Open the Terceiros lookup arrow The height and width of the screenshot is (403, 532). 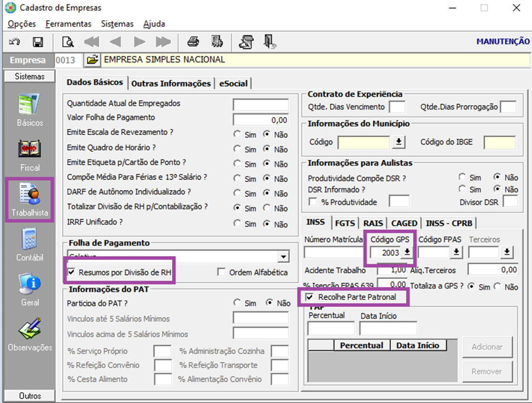click(507, 252)
